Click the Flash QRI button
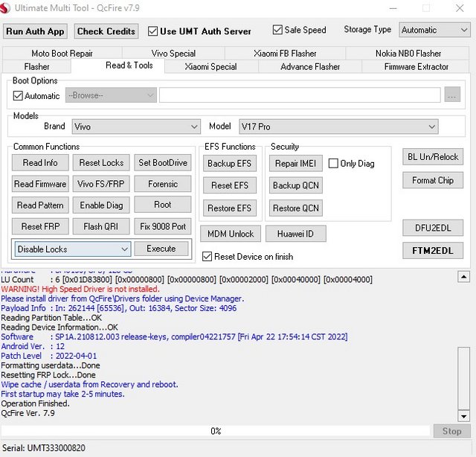Viewport: 476px width, 457px height. 101,226
